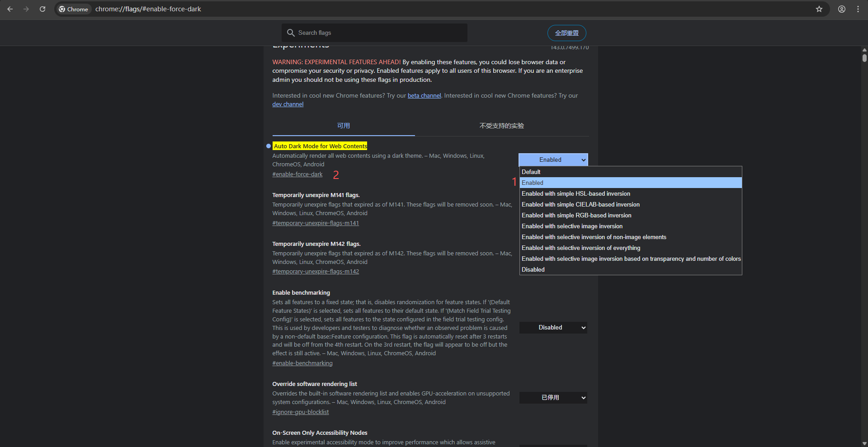Open the #temporary-unexpire-flags-m141 link

click(x=316, y=223)
